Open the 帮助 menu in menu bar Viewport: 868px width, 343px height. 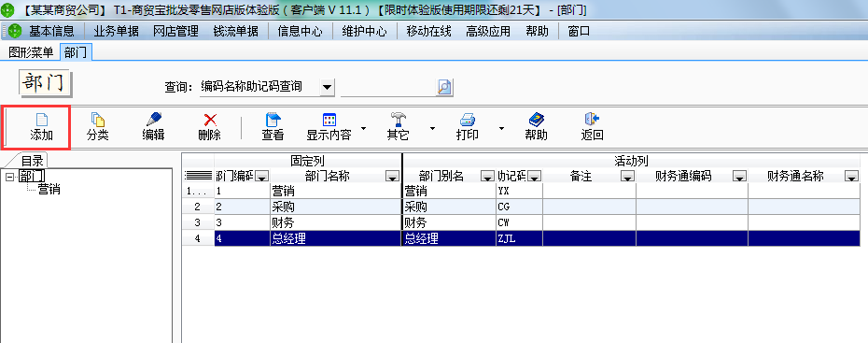[x=537, y=32]
